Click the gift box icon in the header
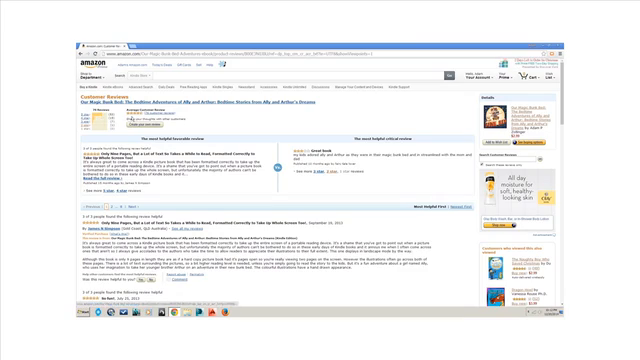The height and width of the screenshot is (360, 640). 504,64
